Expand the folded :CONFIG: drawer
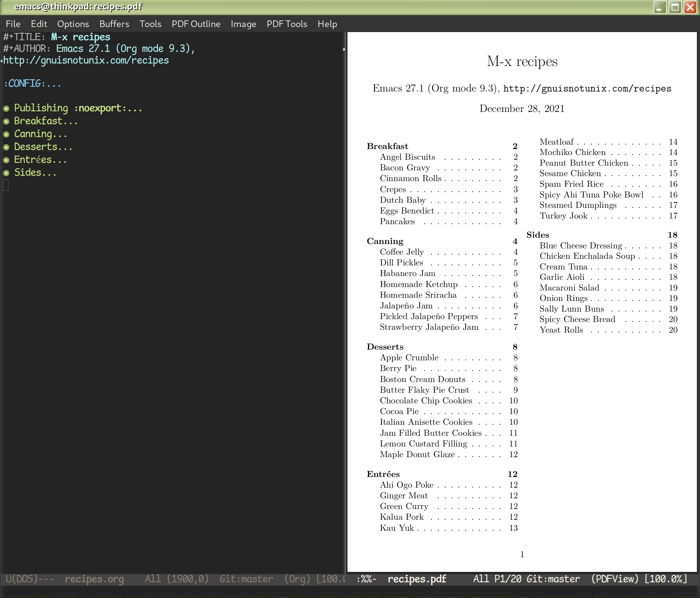 click(x=32, y=83)
